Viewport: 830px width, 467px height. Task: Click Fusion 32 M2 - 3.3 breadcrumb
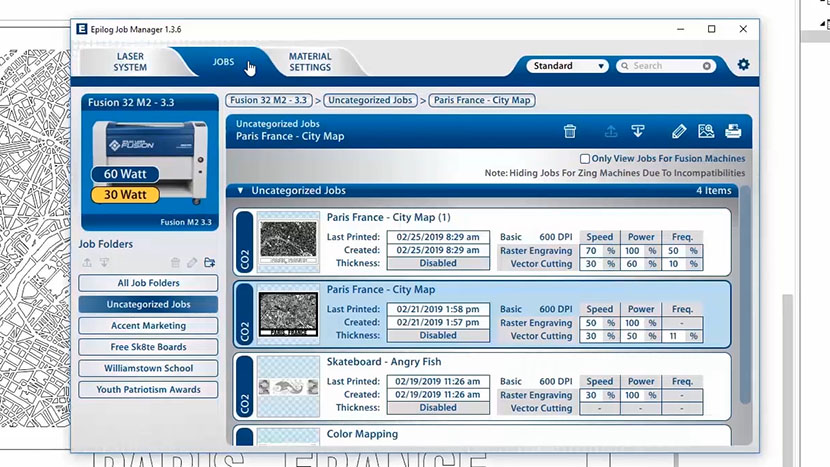(x=268, y=100)
